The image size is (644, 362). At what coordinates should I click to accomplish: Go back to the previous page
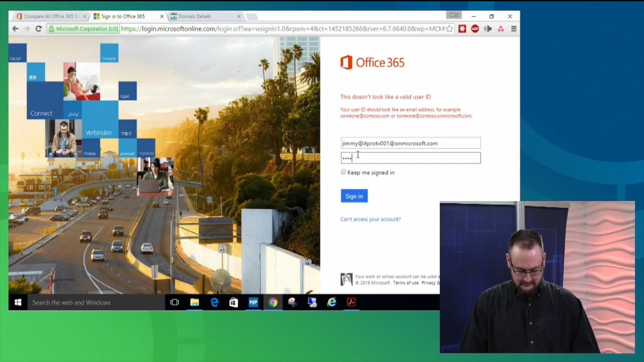15,29
